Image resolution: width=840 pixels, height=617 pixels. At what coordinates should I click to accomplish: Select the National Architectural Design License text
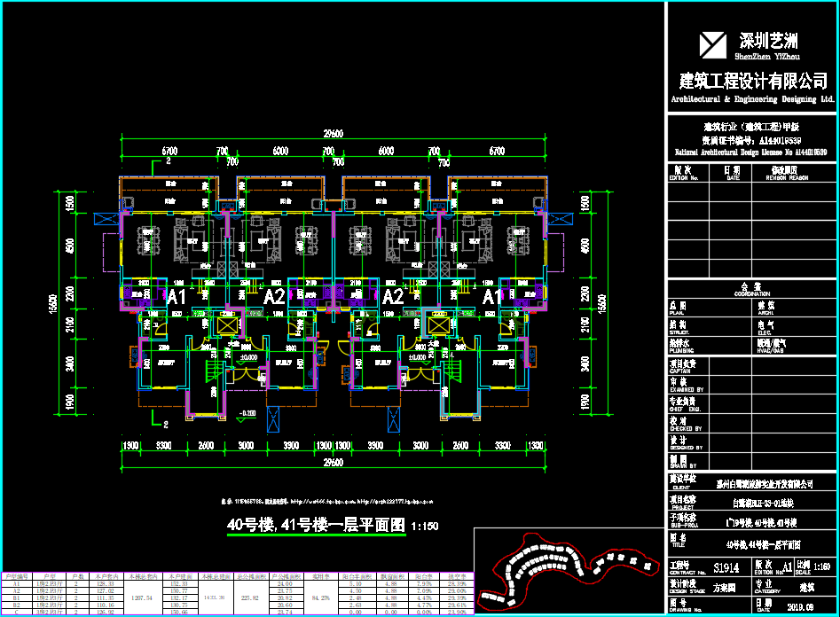pyautogui.click(x=751, y=152)
